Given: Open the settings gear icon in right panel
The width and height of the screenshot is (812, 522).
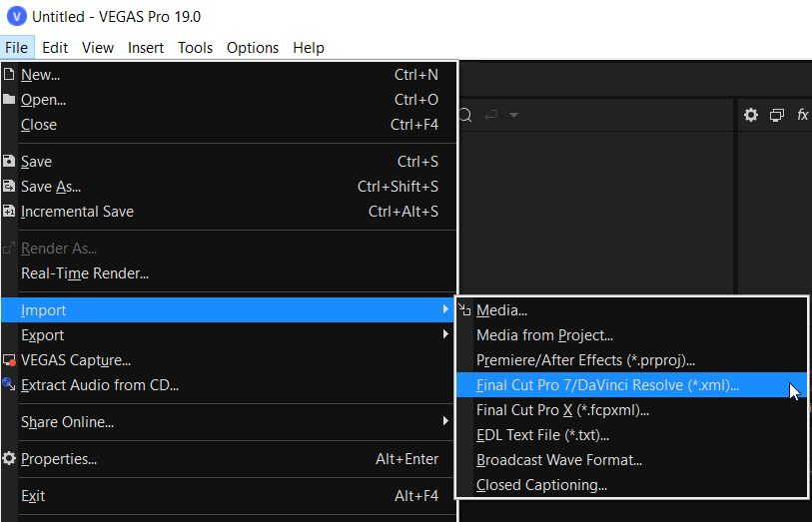Looking at the screenshot, I should point(751,115).
